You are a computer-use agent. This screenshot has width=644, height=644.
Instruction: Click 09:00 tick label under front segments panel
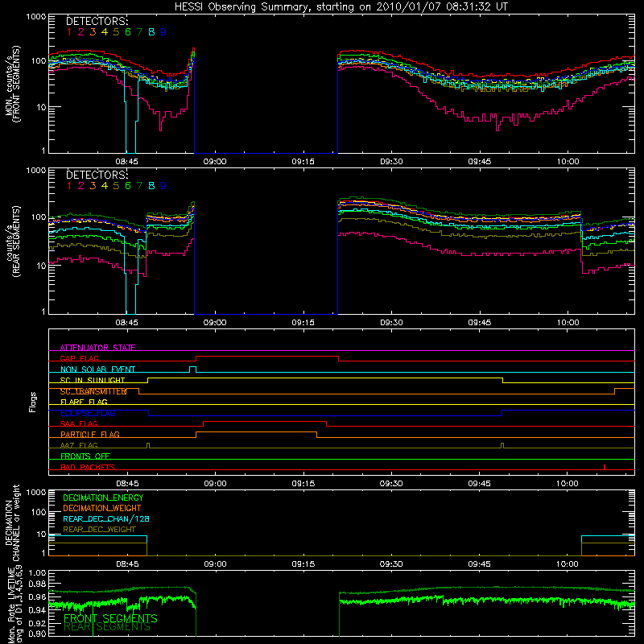[x=215, y=162]
